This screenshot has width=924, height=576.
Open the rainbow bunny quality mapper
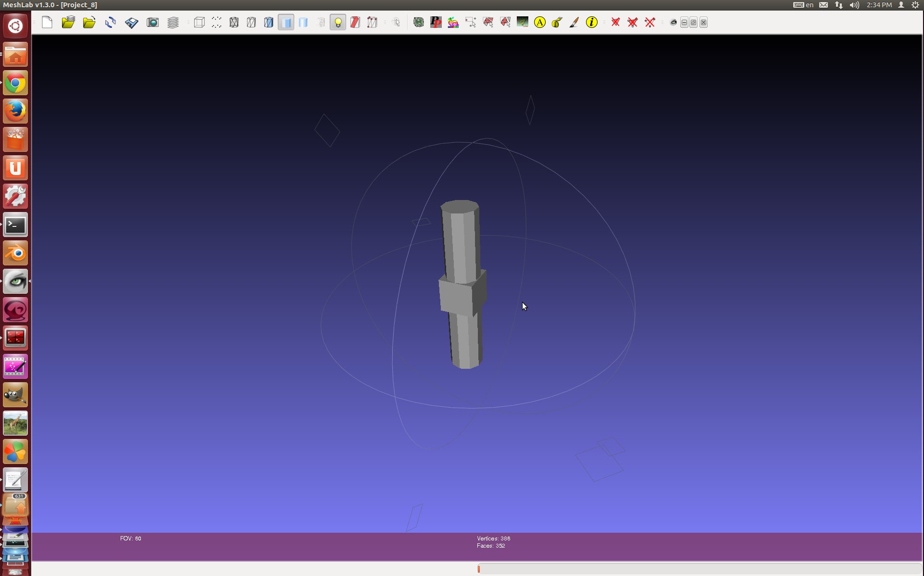coord(453,22)
